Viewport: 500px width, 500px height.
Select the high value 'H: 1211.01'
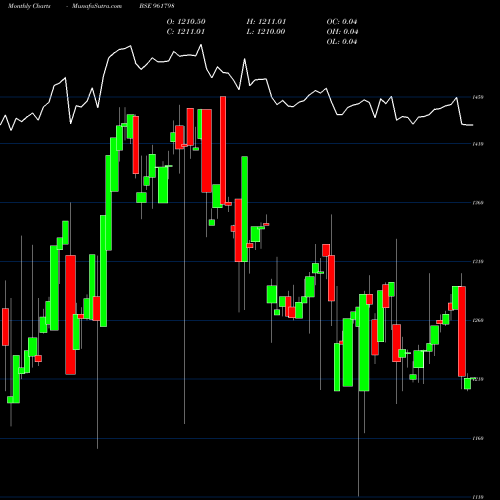point(266,22)
